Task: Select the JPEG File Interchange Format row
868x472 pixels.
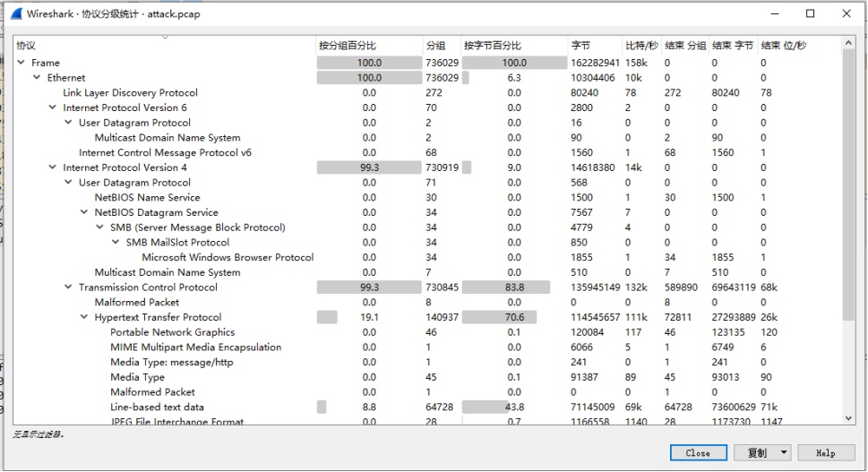Action: tap(427, 421)
